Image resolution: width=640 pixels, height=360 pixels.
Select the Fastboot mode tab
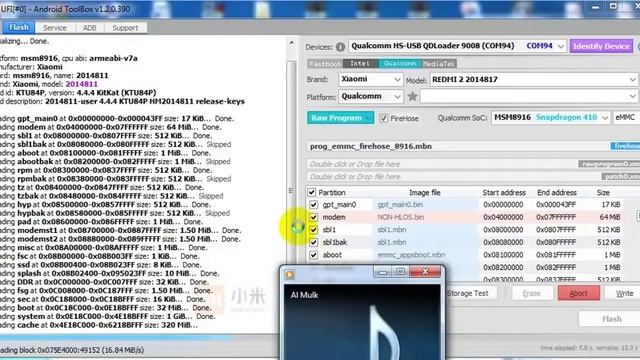pos(325,64)
